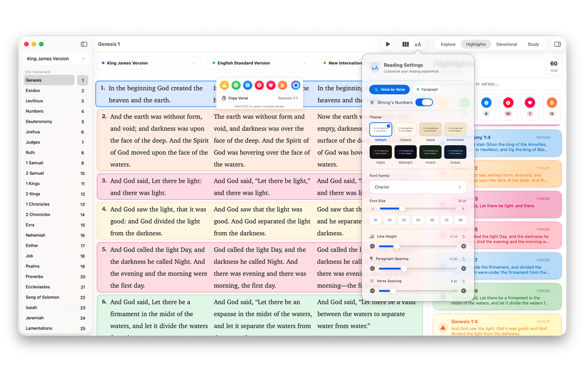
Task: Decrease Line Height with minus button
Action: click(372, 247)
